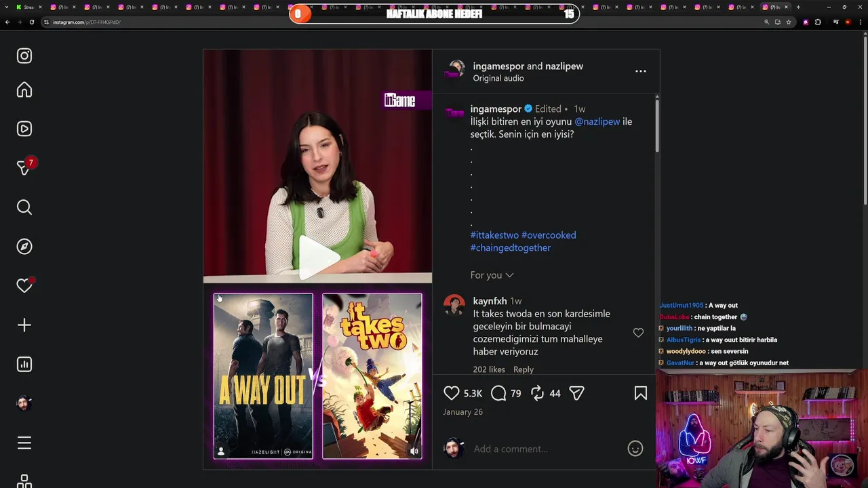Viewport: 868px width, 488px height.
Task: Share the post with the paper-plane icon
Action: pyautogui.click(x=577, y=393)
